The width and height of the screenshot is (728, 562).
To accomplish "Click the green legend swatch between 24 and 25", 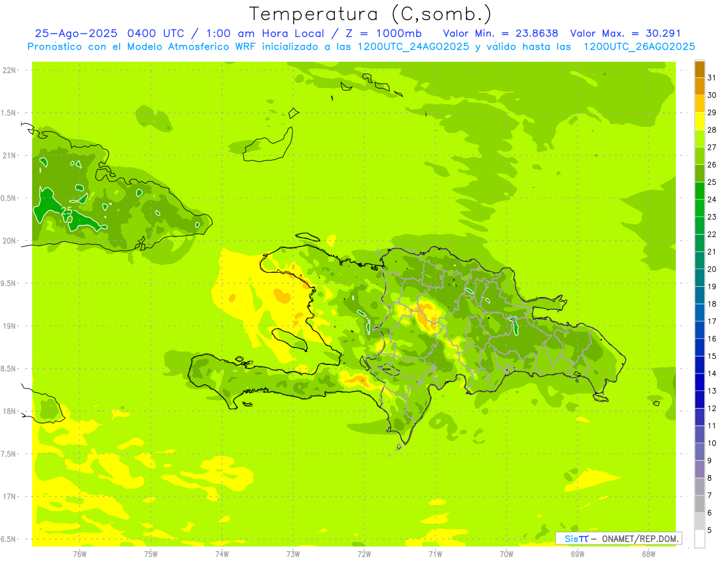I will [699, 191].
